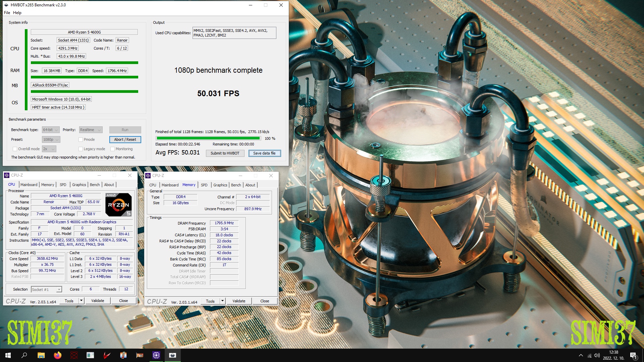Open the red checkmark app in taskbar

click(107, 355)
